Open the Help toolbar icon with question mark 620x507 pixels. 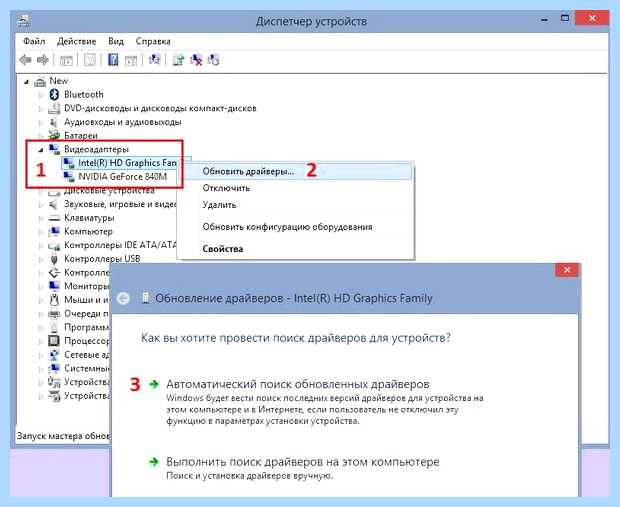tap(113, 60)
